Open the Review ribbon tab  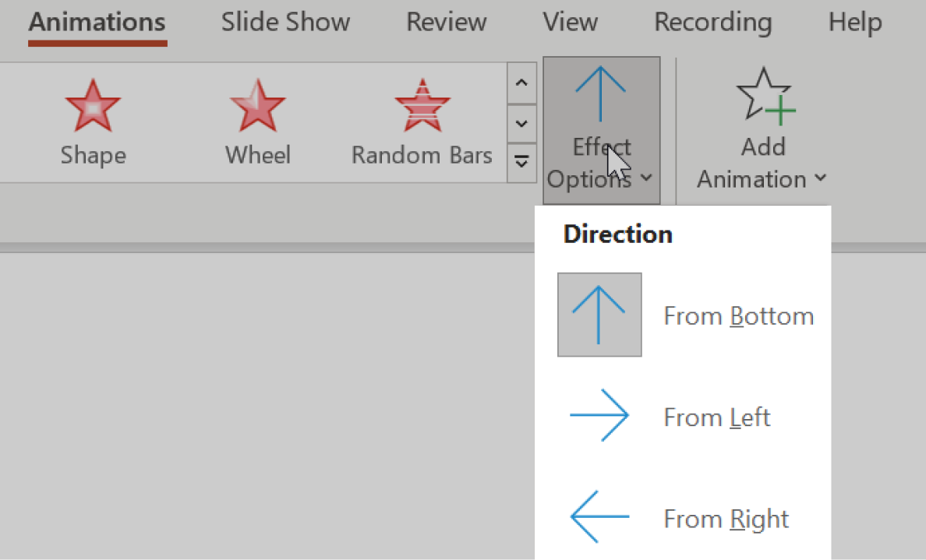(446, 22)
